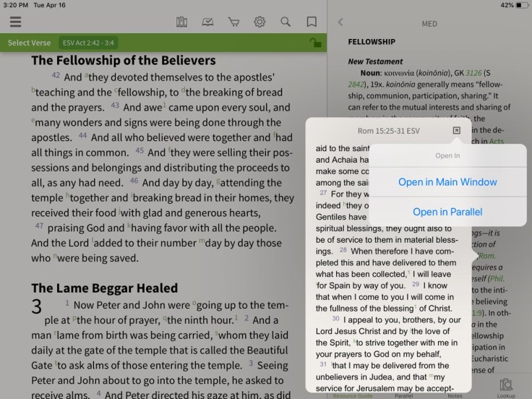Open the hamburger main menu

[15, 22]
